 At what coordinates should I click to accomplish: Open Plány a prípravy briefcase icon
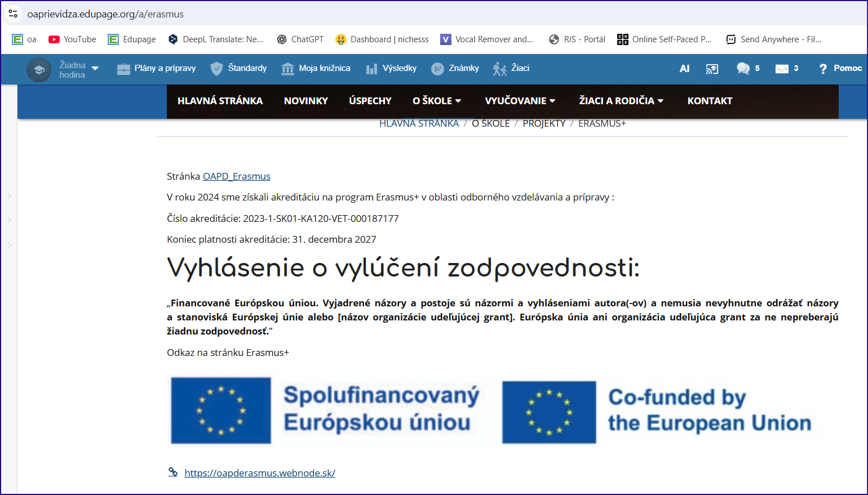tap(123, 69)
